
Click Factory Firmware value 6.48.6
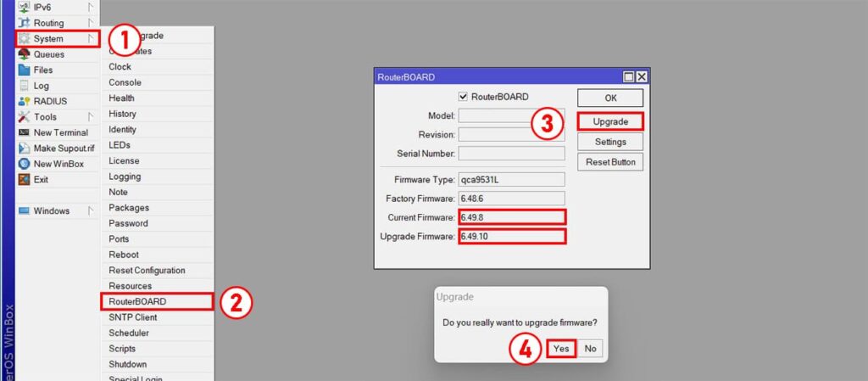[x=511, y=199]
